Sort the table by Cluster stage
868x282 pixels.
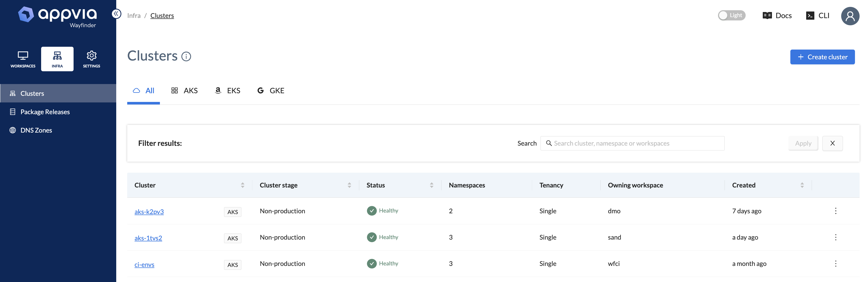point(349,185)
